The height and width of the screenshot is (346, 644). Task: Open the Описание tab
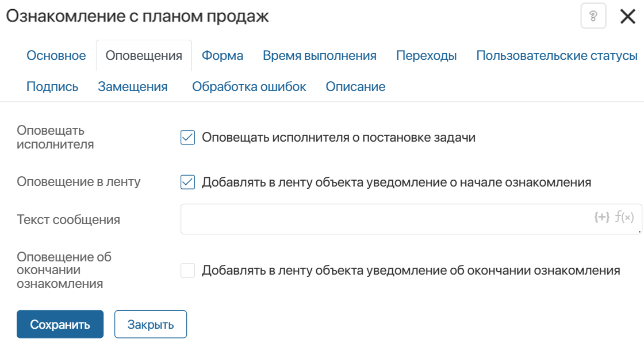point(355,87)
